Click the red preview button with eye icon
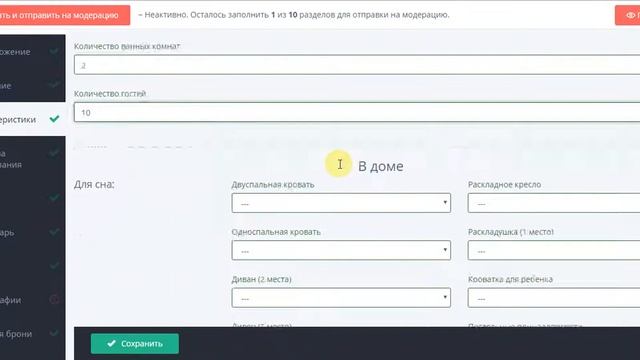The width and height of the screenshot is (640, 360). pos(628,15)
